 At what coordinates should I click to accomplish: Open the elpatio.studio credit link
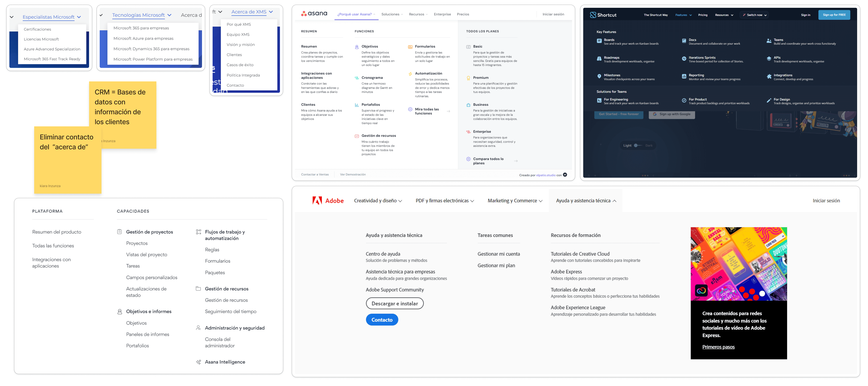545,175
